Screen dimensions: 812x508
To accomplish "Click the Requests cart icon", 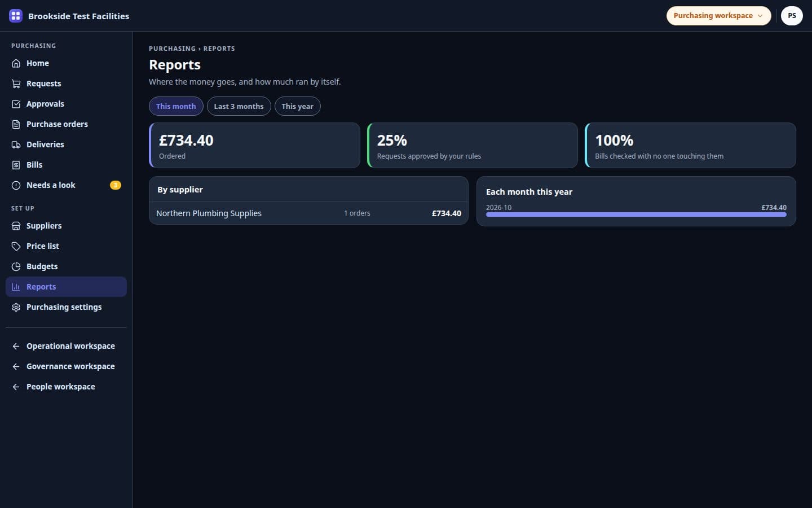I will (16, 84).
